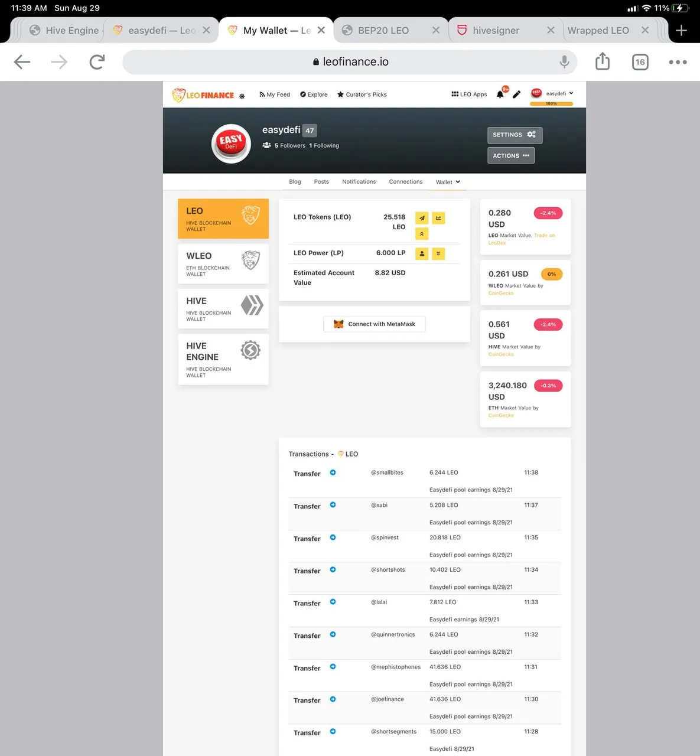This screenshot has width=700, height=756.
Task: Click the easydefi profile avatar picture
Action: pyautogui.click(x=231, y=144)
